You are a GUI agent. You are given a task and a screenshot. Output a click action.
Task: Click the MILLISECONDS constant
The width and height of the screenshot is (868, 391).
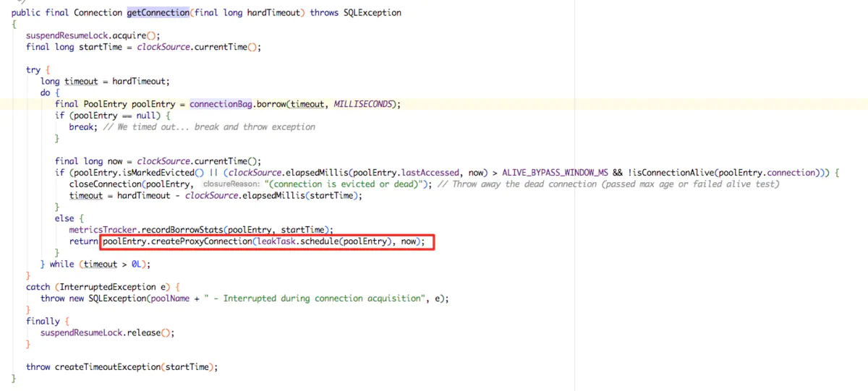(362, 104)
